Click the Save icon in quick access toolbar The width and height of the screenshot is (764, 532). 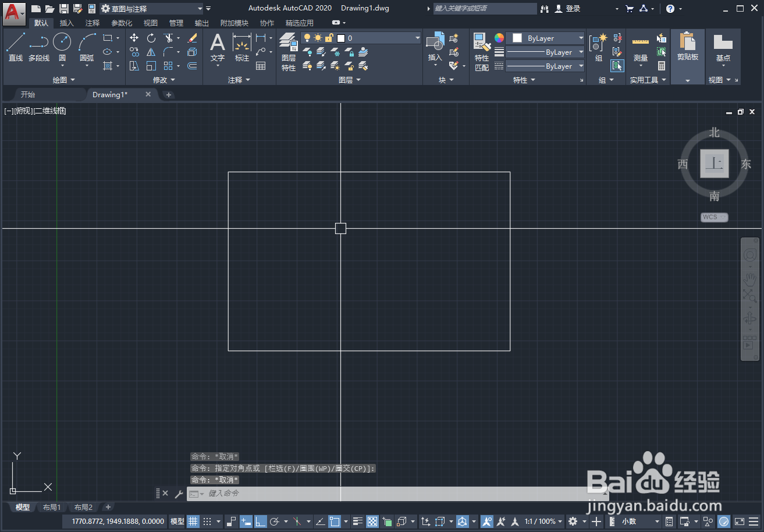click(63, 9)
